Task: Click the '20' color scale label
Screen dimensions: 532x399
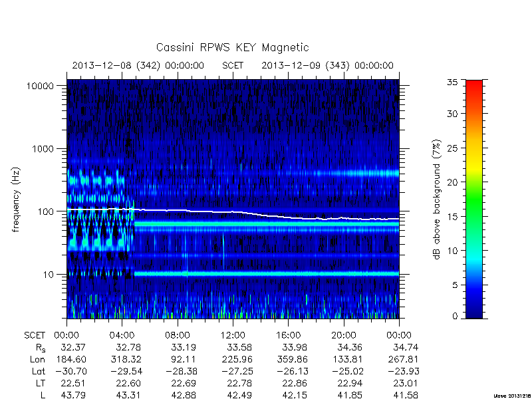Action: click(452, 182)
